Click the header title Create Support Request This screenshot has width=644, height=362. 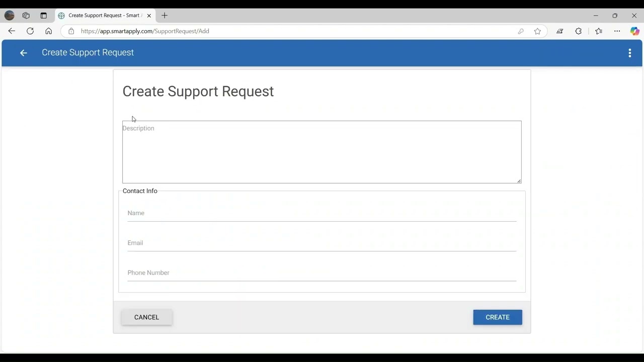click(88, 53)
